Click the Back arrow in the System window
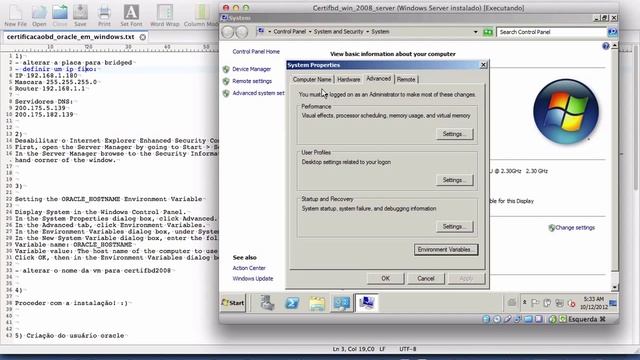 [x=228, y=31]
